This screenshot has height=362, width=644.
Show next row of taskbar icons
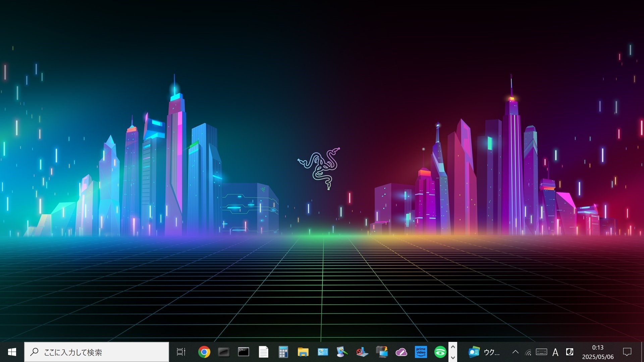coord(453,357)
